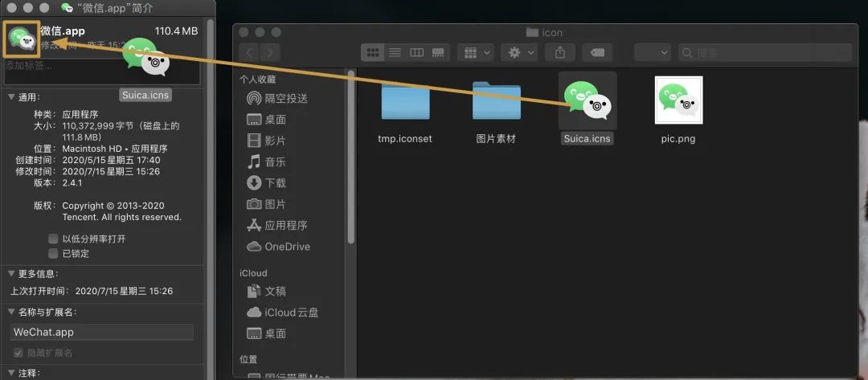Viewport: 868px width, 380px height.
Task: Click the edit tags button
Action: [x=597, y=52]
